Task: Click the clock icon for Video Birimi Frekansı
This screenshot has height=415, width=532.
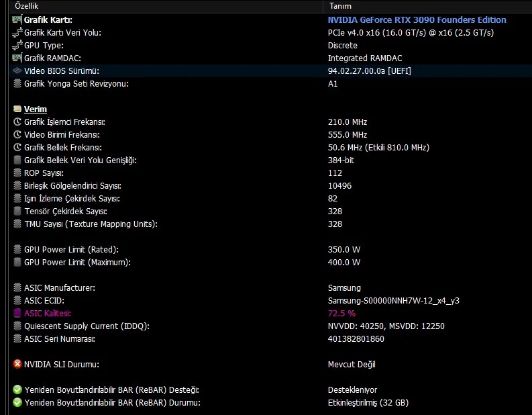Action: (17, 134)
